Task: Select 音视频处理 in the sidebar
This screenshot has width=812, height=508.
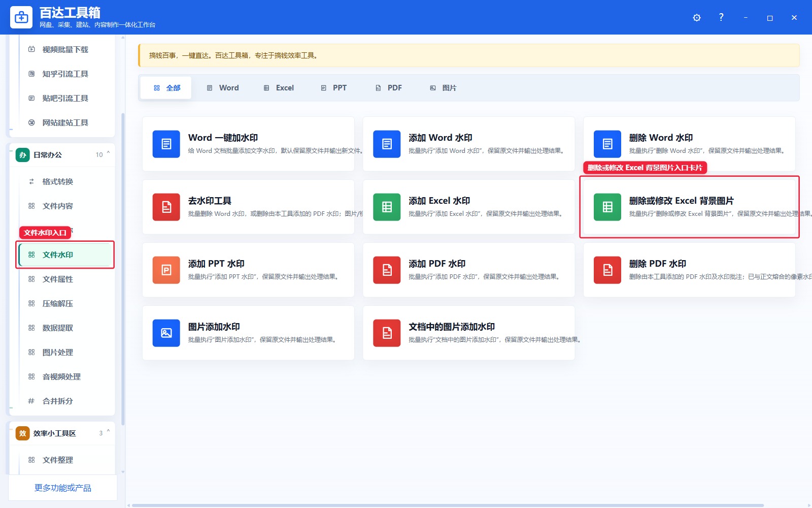Action: (65, 376)
